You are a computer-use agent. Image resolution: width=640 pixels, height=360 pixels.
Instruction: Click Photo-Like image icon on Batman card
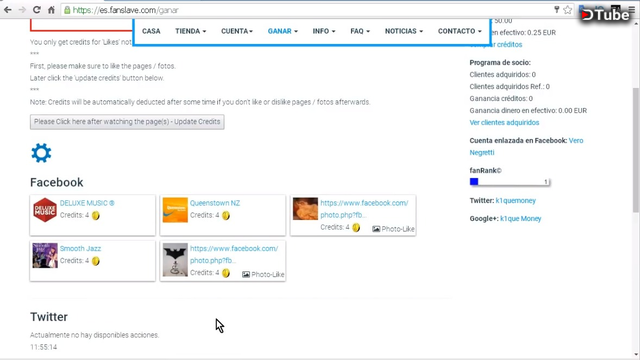[x=246, y=274]
